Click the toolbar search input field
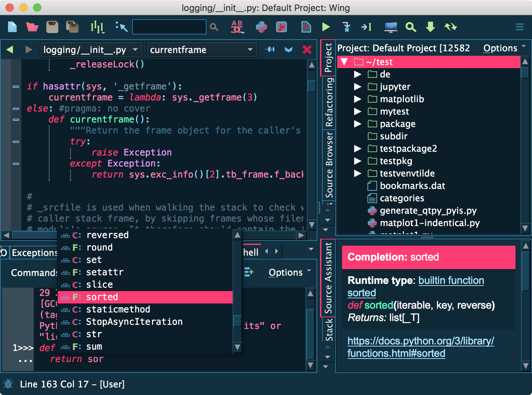Image resolution: width=532 pixels, height=395 pixels. pos(169,27)
